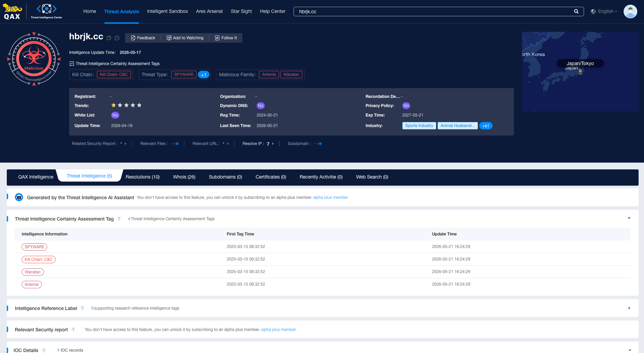Click the Subdomain loading indicator

318,144
